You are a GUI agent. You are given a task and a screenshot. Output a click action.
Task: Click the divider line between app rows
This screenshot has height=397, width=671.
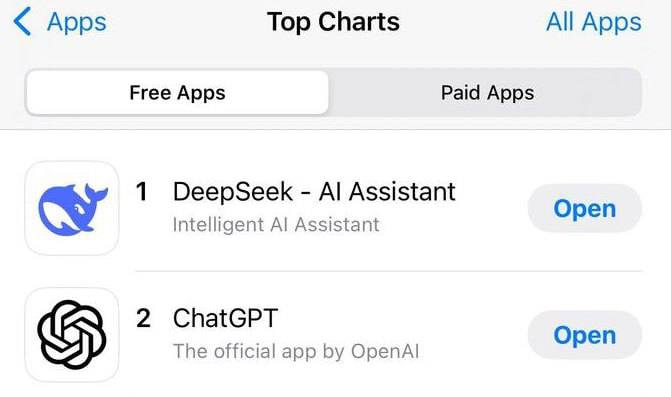pyautogui.click(x=389, y=271)
